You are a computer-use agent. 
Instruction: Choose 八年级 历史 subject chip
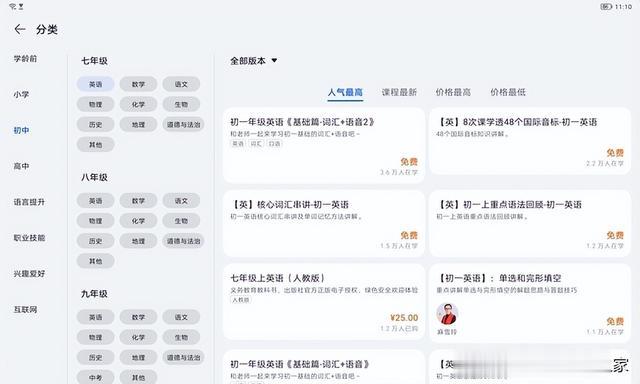pos(96,241)
